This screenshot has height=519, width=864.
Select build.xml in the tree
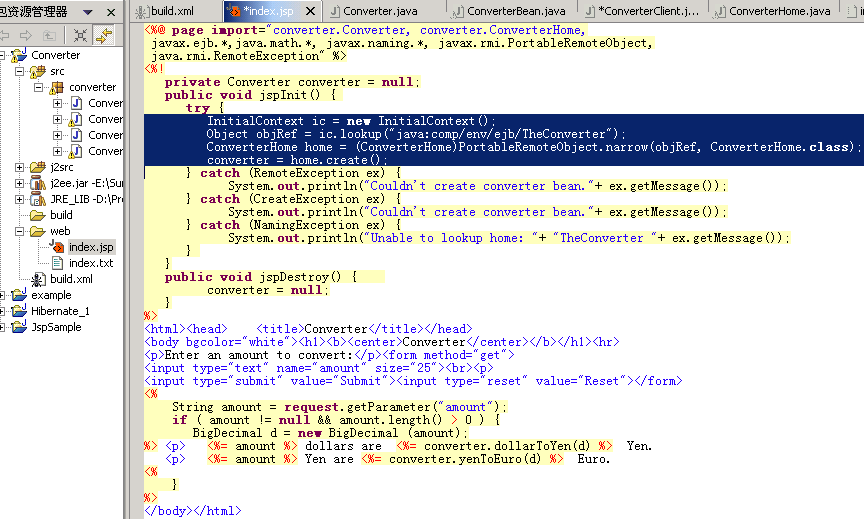coord(72,279)
